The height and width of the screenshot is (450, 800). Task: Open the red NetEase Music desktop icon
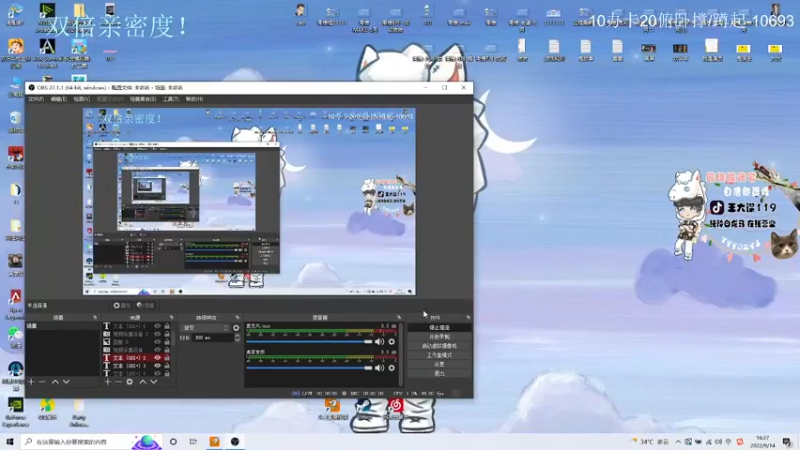click(395, 409)
